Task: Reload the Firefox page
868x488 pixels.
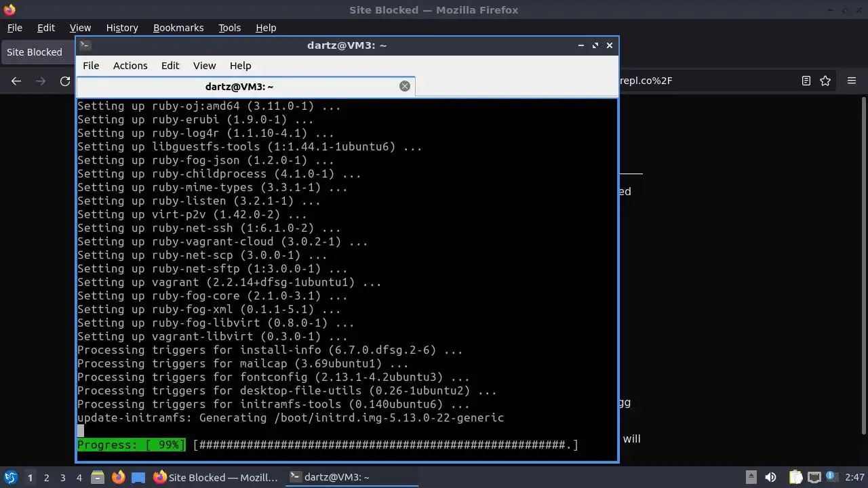Action: click(65, 81)
